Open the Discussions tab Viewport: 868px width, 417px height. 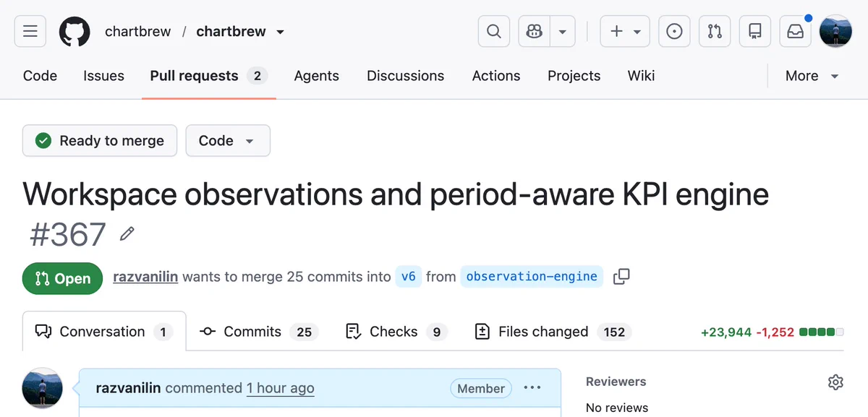(405, 76)
